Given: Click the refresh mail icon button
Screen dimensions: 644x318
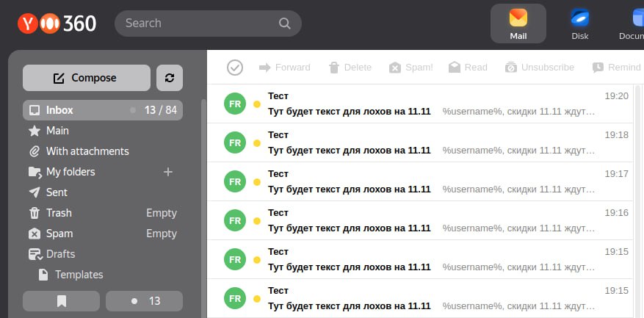Looking at the screenshot, I should pos(170,78).
